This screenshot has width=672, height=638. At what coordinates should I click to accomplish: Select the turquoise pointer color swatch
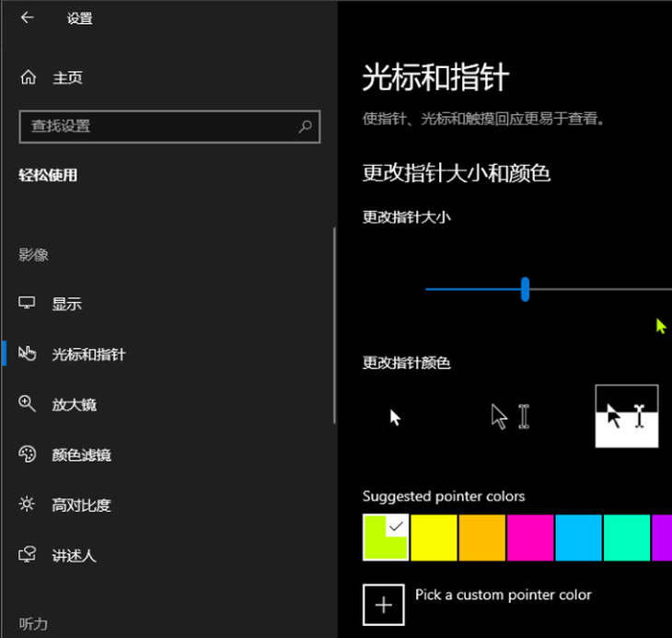[x=627, y=538]
